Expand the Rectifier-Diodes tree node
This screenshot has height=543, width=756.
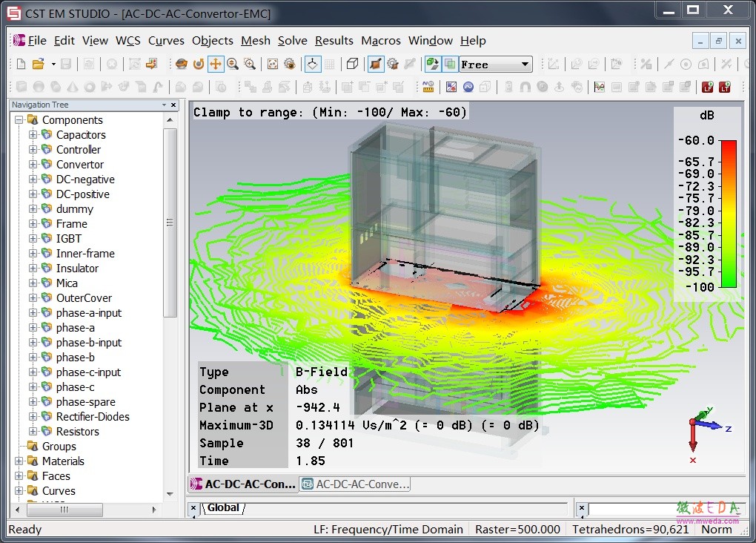[x=33, y=417]
